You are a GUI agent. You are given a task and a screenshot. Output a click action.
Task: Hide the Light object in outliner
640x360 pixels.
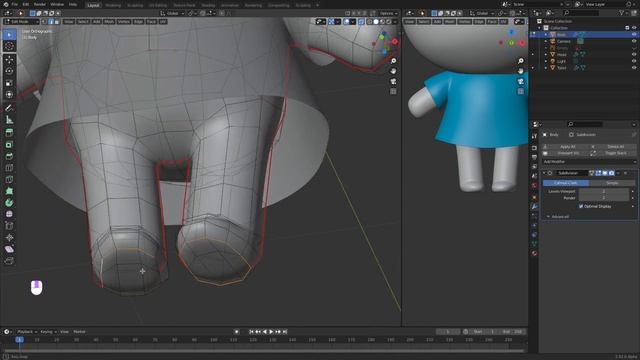(x=634, y=61)
